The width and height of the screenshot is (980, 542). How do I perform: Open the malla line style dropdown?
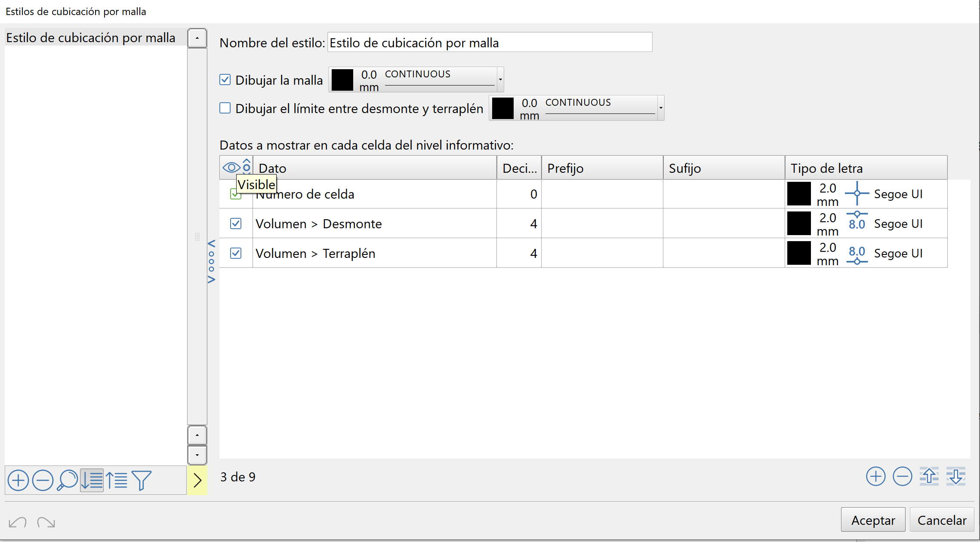500,80
